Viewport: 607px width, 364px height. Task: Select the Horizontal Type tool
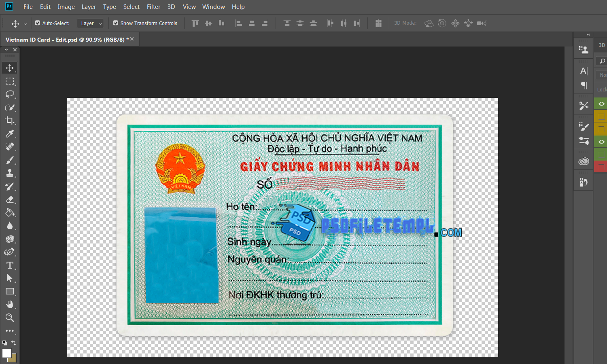point(10,265)
